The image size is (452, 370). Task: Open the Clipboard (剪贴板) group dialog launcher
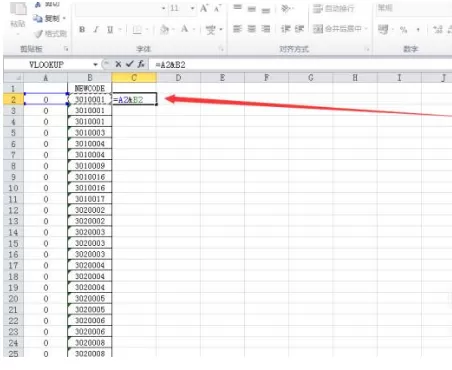tap(66, 49)
